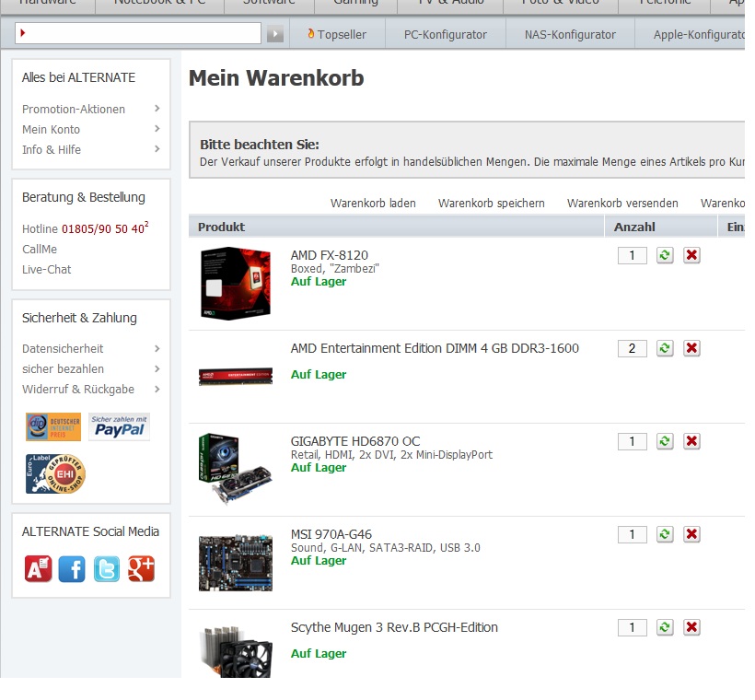
Task: Expand Promotion-Aktionen arrow
Action: coord(157,109)
